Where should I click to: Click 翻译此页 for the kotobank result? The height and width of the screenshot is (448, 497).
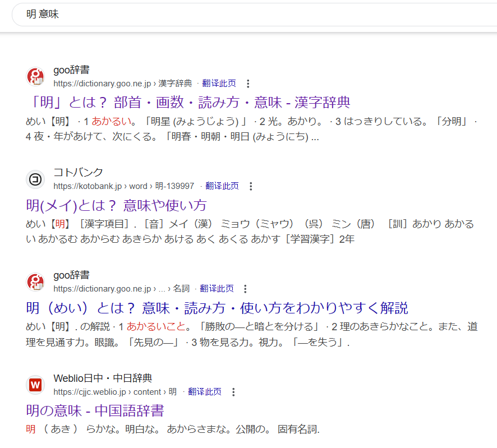tap(222, 186)
